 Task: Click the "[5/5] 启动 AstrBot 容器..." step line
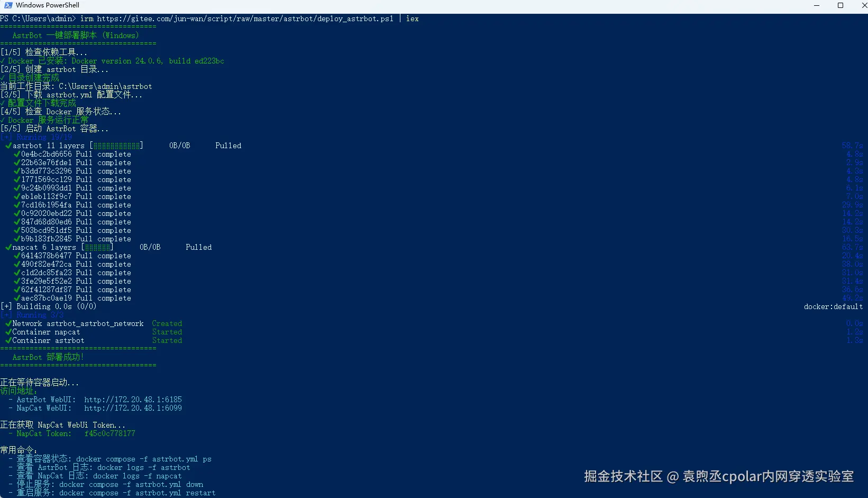pos(54,129)
